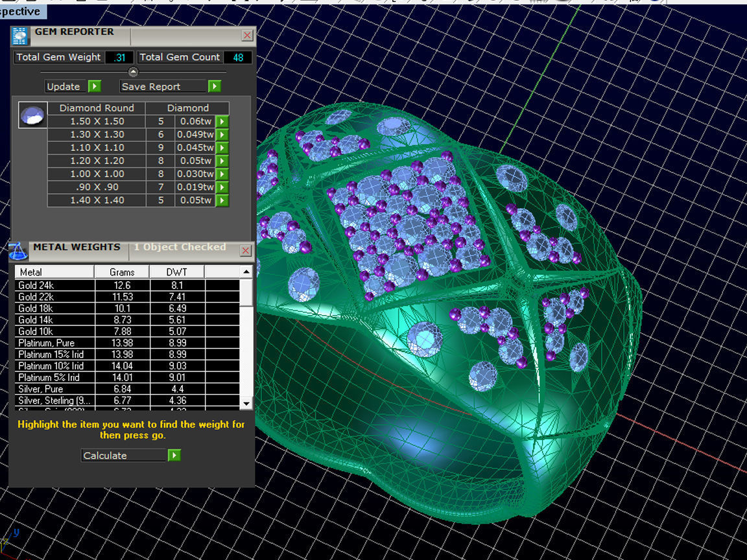Viewport: 747px width, 560px height.
Task: Click green arrow on 1.20 X 1.20 row
Action: click(x=222, y=161)
